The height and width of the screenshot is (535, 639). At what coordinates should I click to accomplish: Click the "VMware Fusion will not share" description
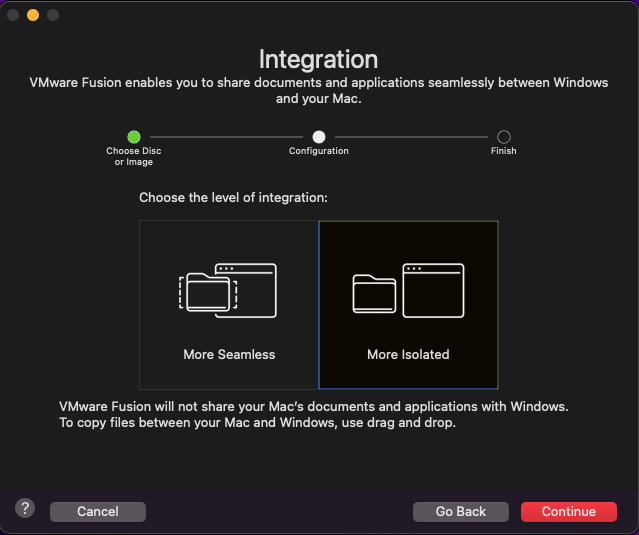click(x=314, y=414)
